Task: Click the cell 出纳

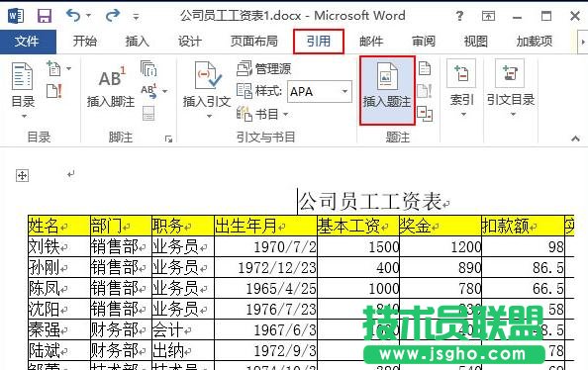Action: (183, 350)
